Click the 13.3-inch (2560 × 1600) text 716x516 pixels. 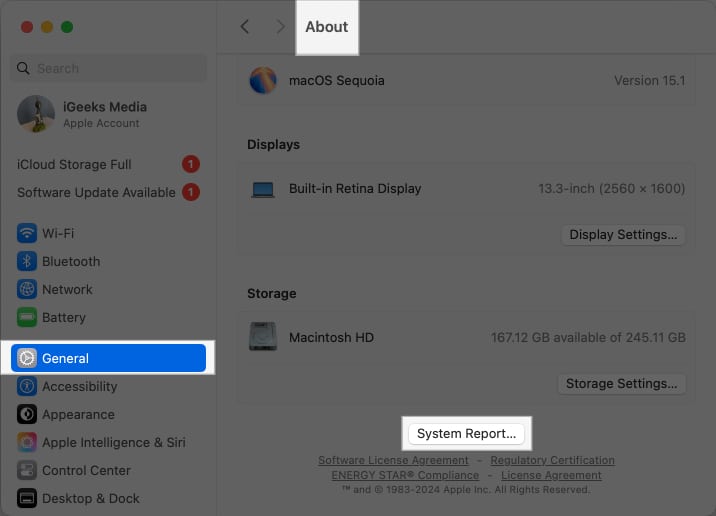click(611, 189)
